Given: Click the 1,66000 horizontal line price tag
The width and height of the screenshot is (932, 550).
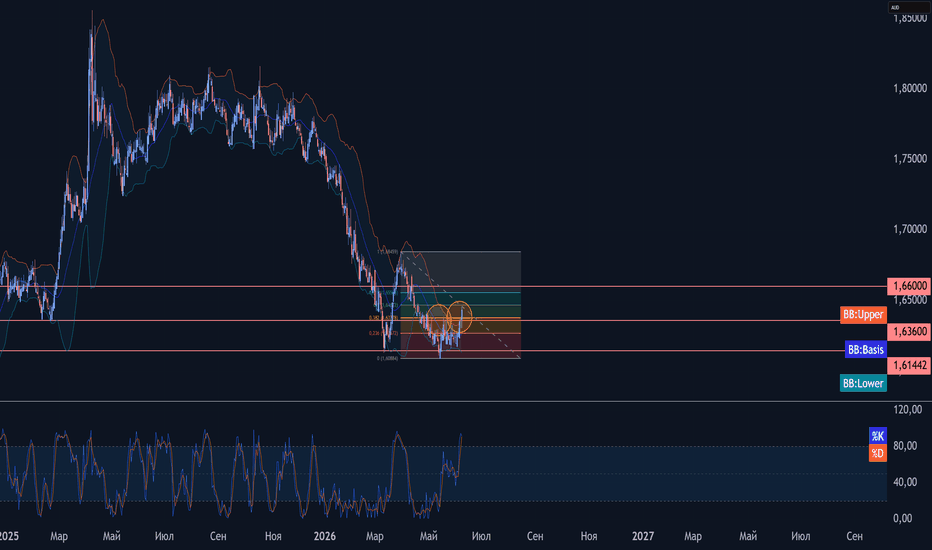Looking at the screenshot, I should click(x=908, y=286).
